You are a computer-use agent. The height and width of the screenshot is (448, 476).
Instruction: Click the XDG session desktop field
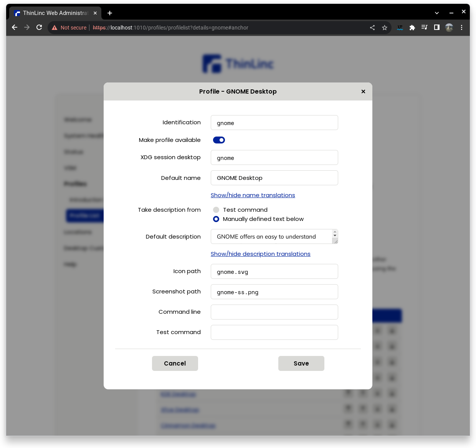[x=274, y=158]
